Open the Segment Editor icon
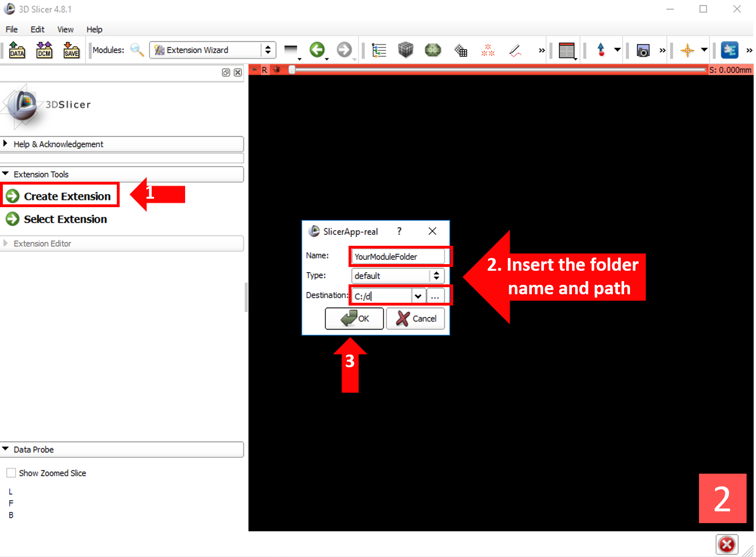 [515, 50]
